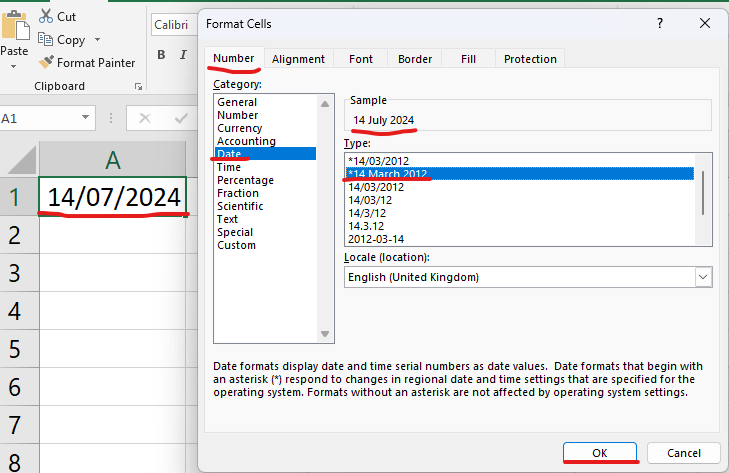Click the Help question mark

pyautogui.click(x=660, y=23)
